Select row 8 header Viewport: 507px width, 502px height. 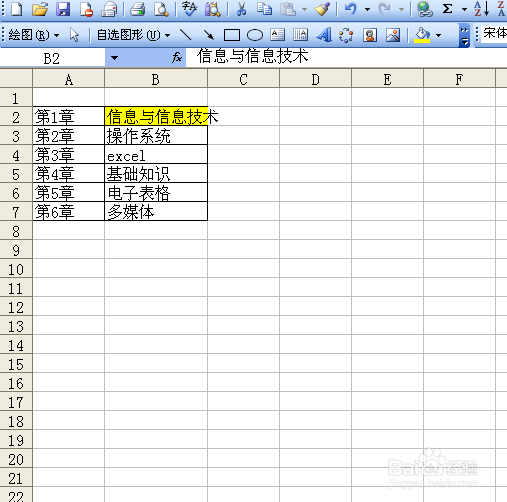pyautogui.click(x=16, y=231)
